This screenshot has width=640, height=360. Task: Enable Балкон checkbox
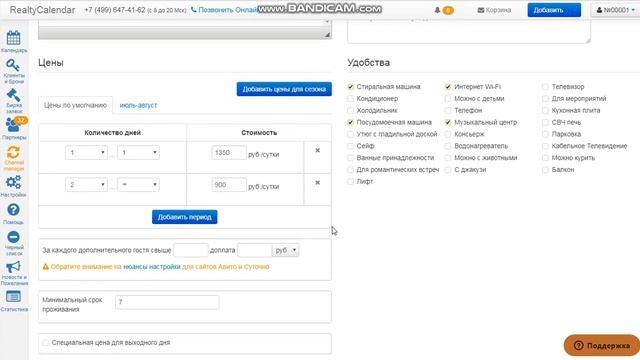point(545,169)
